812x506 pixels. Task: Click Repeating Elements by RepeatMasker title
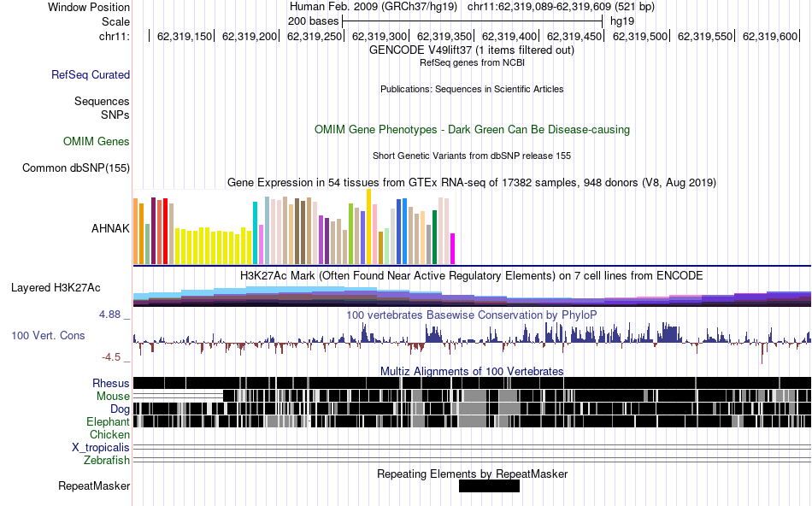(473, 474)
